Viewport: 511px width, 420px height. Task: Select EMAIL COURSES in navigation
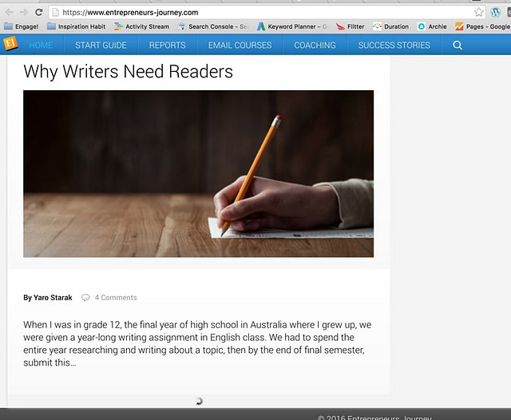click(x=240, y=46)
